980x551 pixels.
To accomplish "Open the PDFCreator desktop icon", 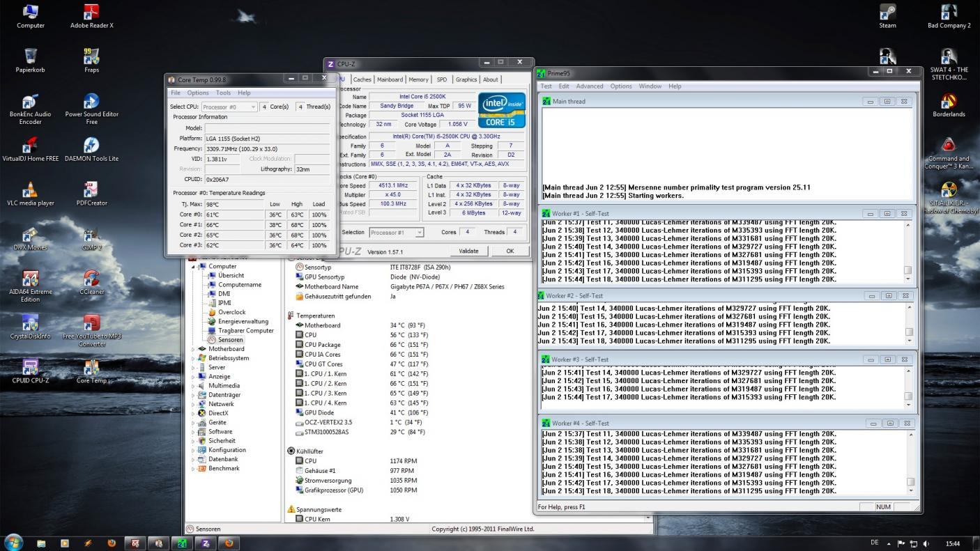I will tap(91, 194).
